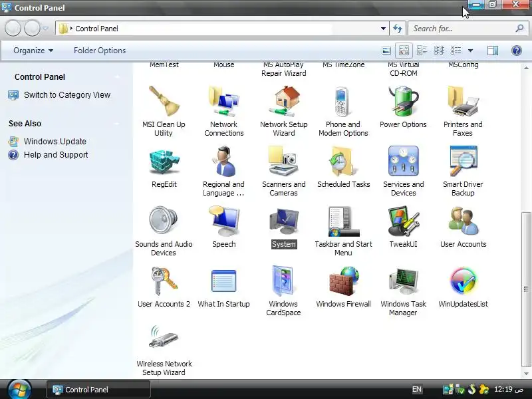532x399 pixels.
Task: Open Services and Devices
Action: point(403,171)
